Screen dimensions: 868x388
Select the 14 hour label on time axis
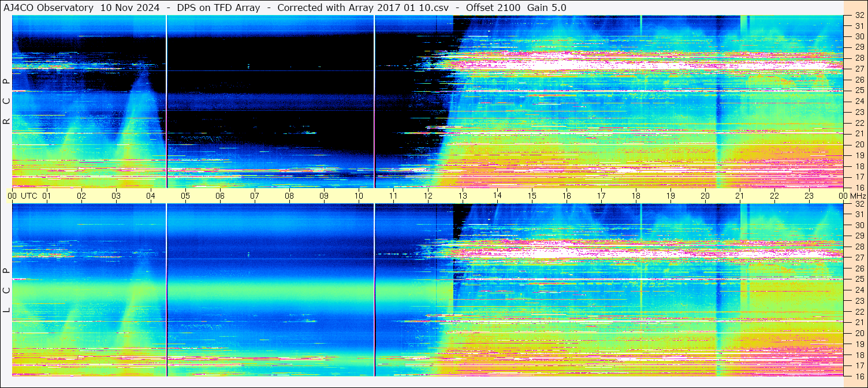pyautogui.click(x=497, y=196)
